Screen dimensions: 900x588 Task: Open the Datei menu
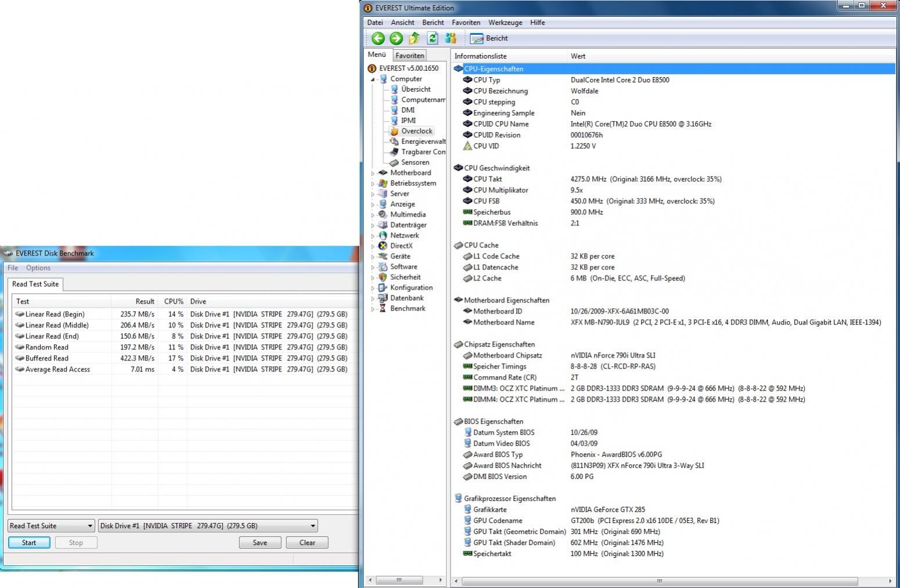pos(375,23)
